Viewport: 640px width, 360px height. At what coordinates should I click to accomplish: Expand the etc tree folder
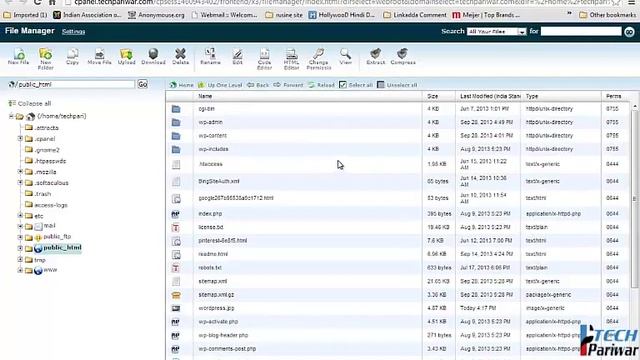coord(20,216)
